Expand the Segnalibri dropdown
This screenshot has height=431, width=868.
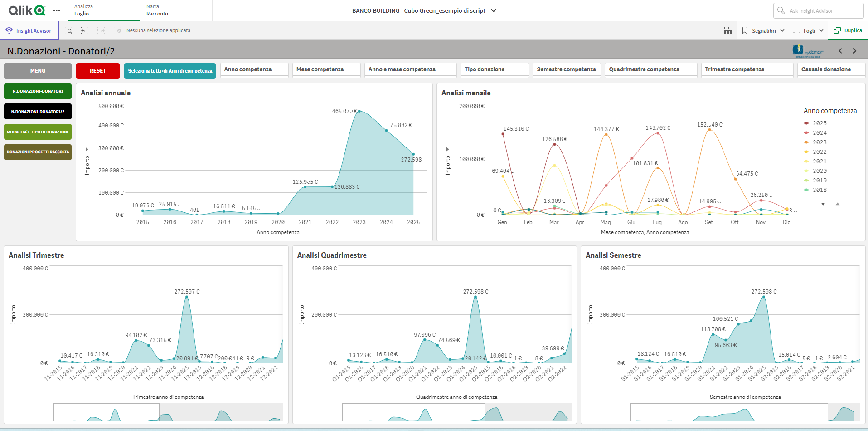click(x=763, y=30)
